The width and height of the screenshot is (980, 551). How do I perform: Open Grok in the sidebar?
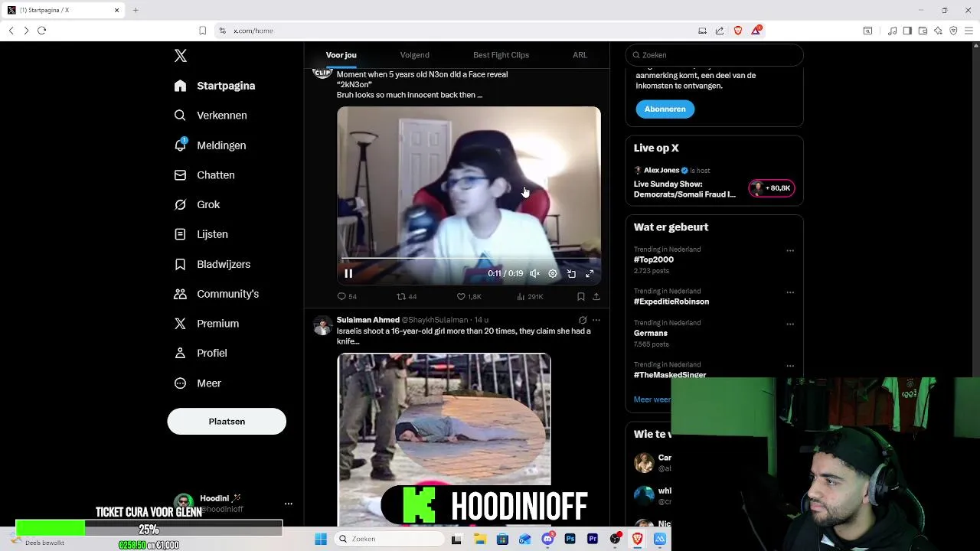(x=197, y=204)
